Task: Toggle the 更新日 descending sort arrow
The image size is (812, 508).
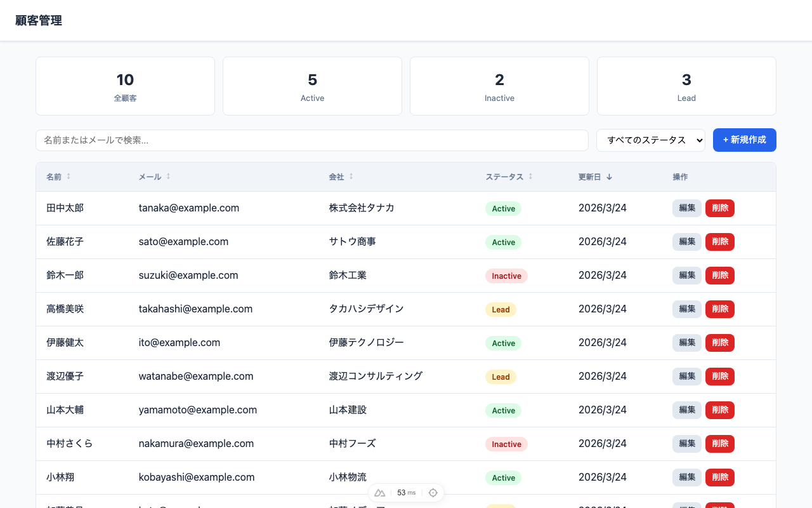Action: pos(609,177)
